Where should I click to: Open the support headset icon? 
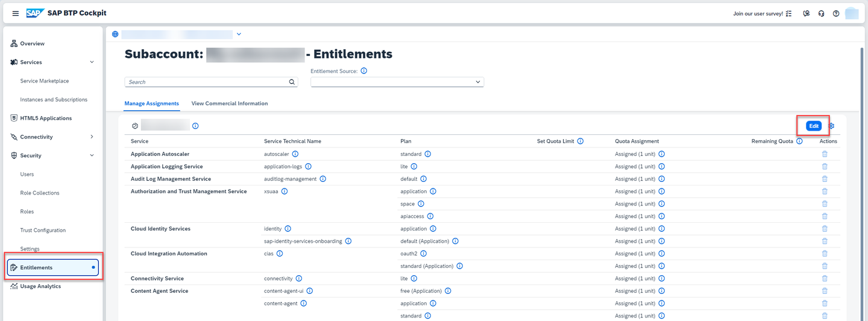pos(821,13)
